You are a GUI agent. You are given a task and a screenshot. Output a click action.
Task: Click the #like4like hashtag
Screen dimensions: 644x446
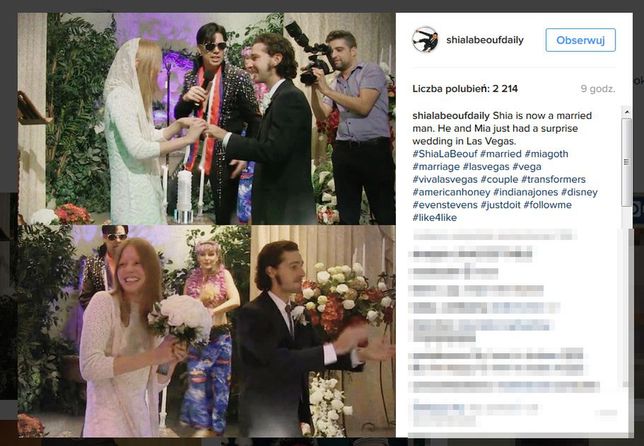coord(435,217)
